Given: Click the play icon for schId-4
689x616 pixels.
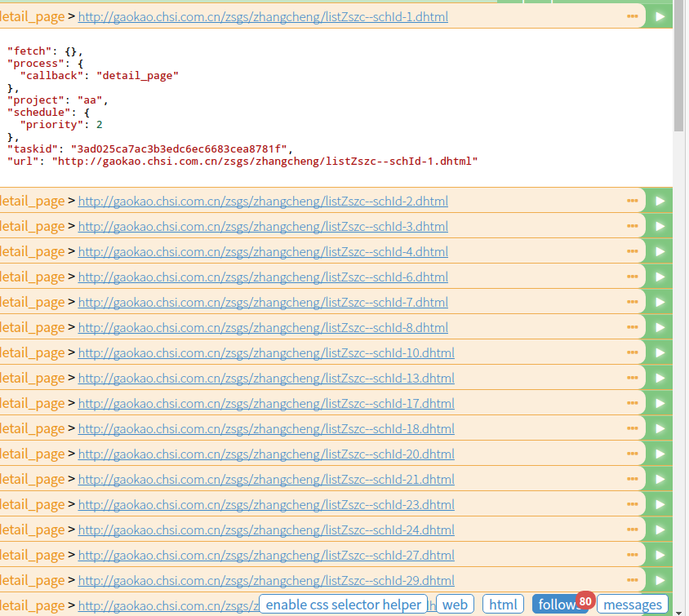Looking at the screenshot, I should pyautogui.click(x=660, y=251).
